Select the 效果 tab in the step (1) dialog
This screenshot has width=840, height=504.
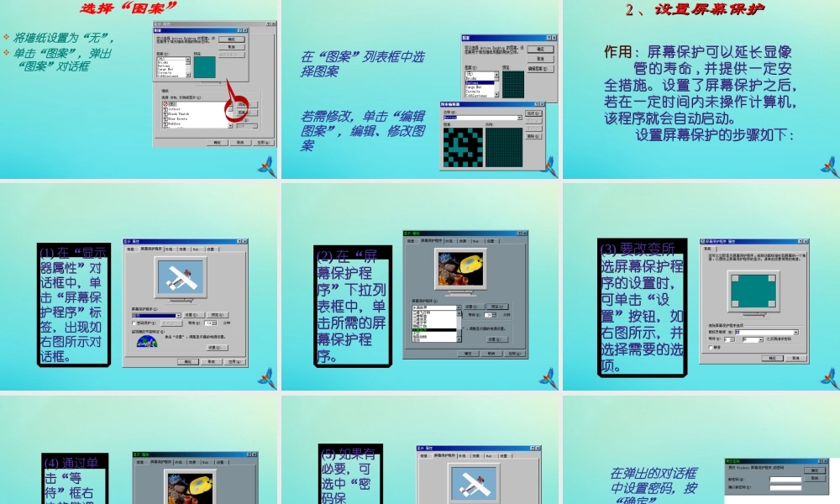tap(183, 249)
